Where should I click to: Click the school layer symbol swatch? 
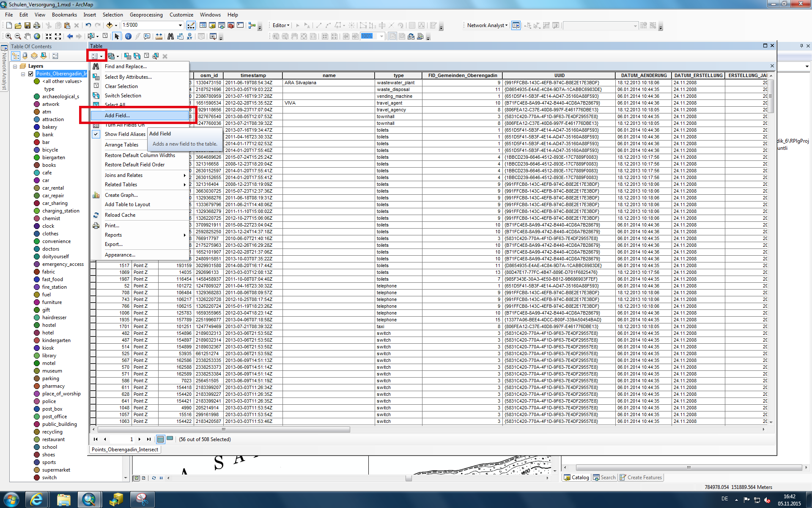pyautogui.click(x=37, y=447)
